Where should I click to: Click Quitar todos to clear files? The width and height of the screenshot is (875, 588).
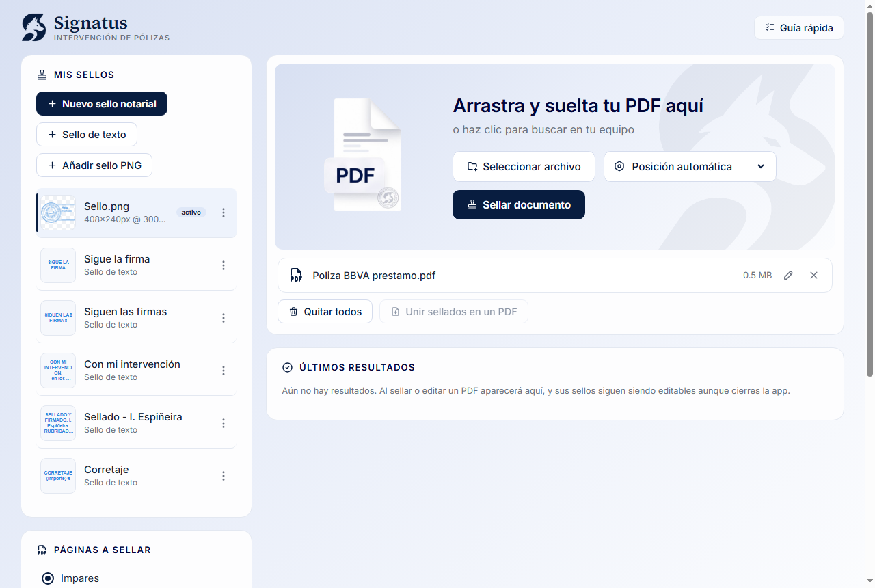tap(325, 312)
